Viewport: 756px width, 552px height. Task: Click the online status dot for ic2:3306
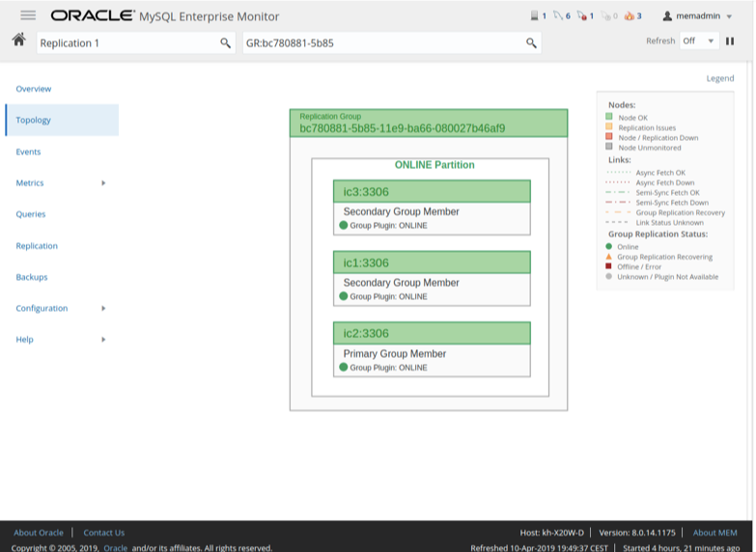(344, 367)
